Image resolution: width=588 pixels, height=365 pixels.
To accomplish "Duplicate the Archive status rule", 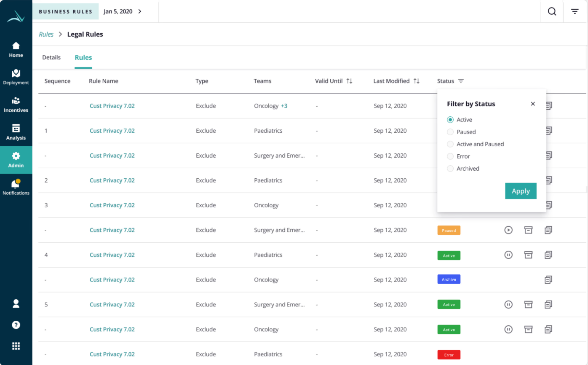I will pyautogui.click(x=548, y=280).
